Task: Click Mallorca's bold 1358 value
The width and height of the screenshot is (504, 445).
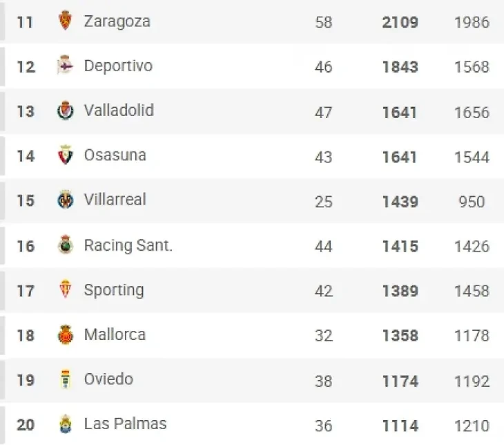Action: (x=400, y=336)
